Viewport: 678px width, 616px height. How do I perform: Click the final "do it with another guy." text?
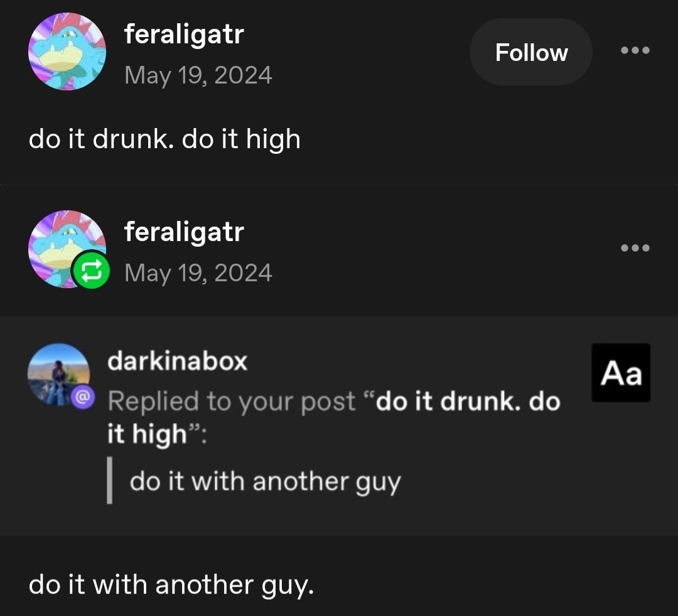click(171, 585)
